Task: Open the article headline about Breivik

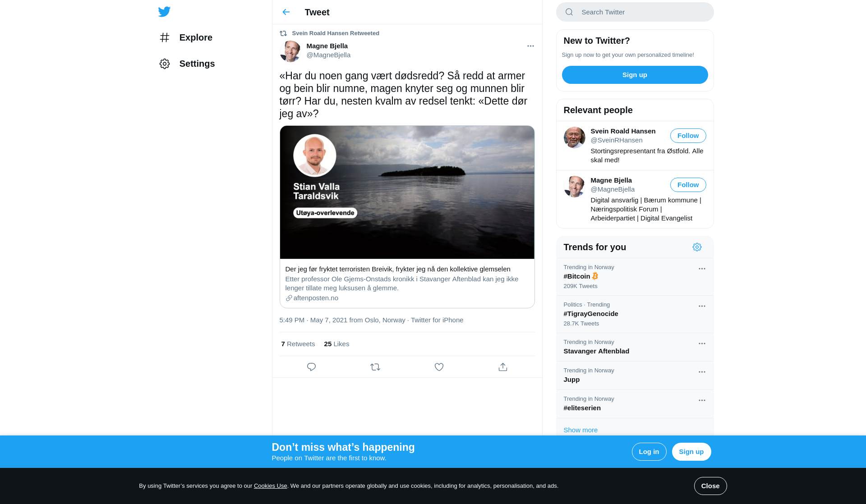Action: 398,269
